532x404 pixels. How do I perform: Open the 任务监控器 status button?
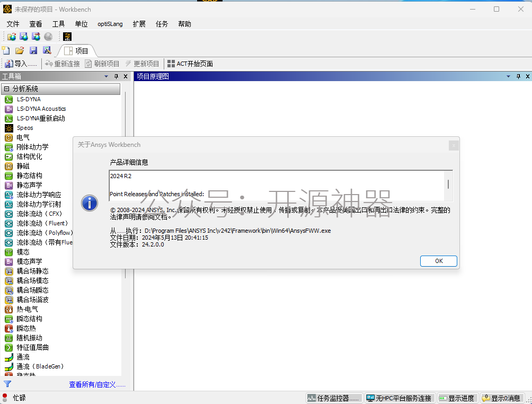334,398
